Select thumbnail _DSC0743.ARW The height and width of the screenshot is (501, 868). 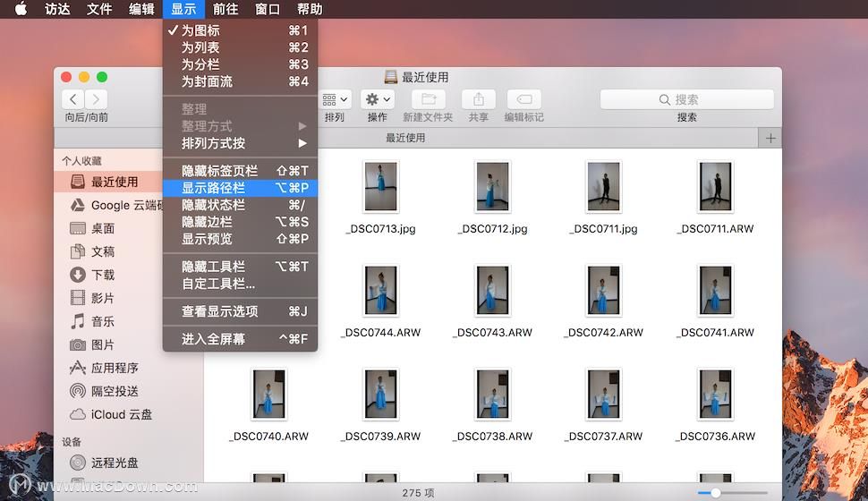click(493, 290)
